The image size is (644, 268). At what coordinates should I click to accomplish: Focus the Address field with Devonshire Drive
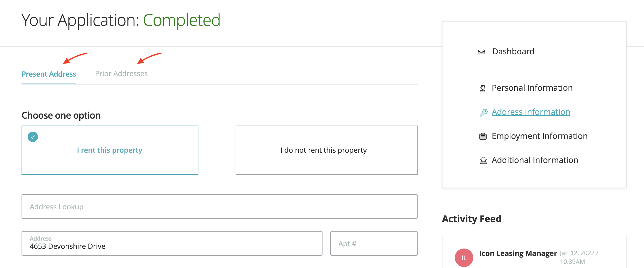click(x=172, y=243)
